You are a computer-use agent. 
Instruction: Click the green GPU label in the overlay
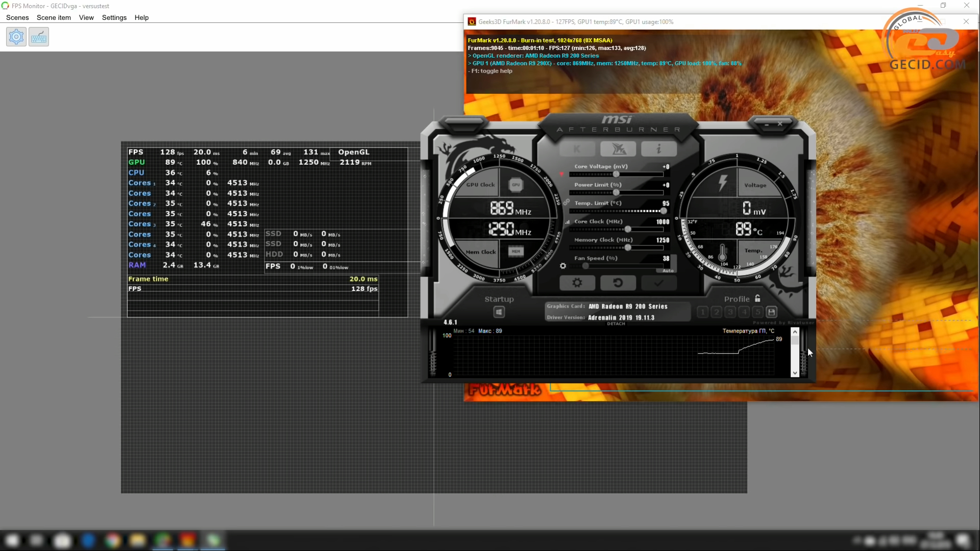[x=136, y=162]
